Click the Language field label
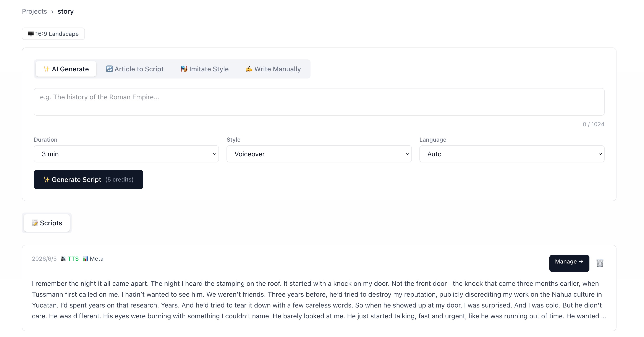 (x=432, y=139)
